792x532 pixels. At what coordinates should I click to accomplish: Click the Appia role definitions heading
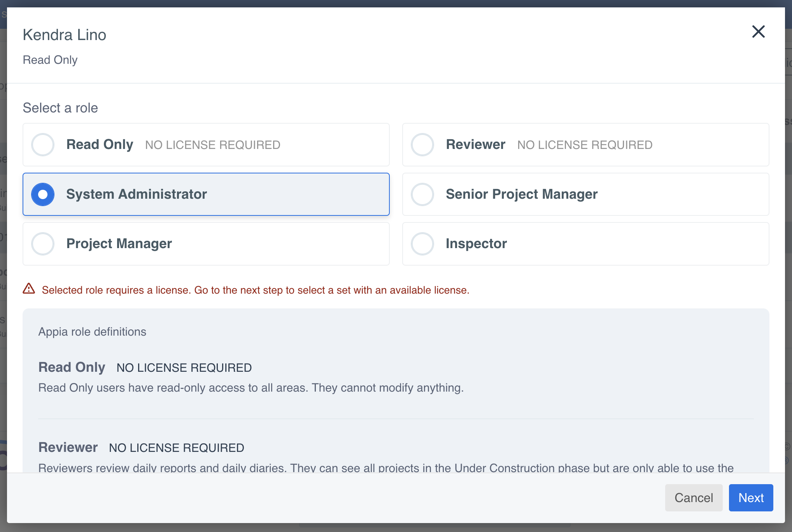(x=92, y=332)
